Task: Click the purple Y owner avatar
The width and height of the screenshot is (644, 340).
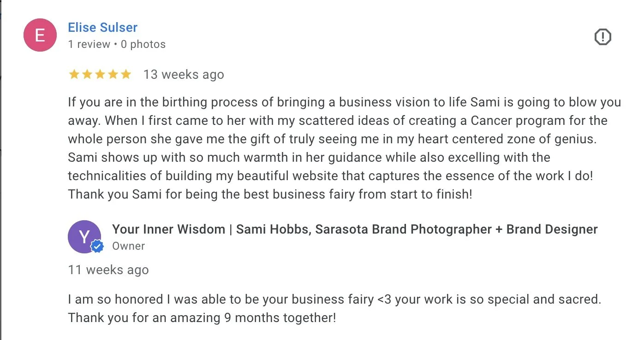Action: [x=84, y=237]
